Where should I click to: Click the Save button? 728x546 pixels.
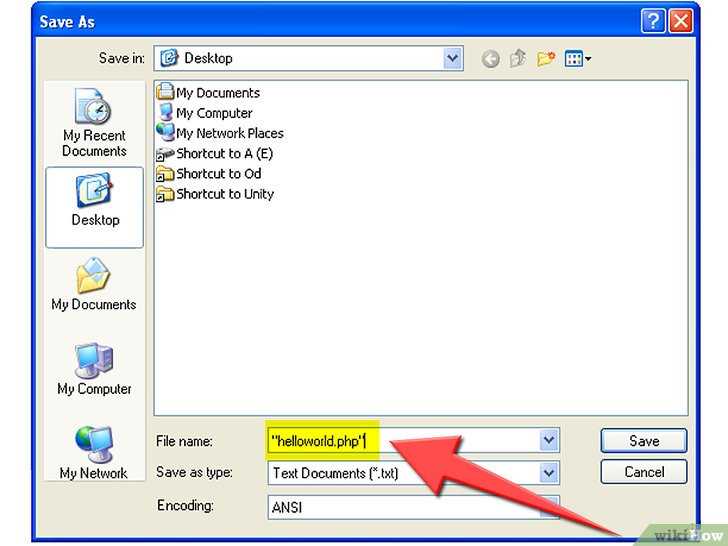pos(644,441)
